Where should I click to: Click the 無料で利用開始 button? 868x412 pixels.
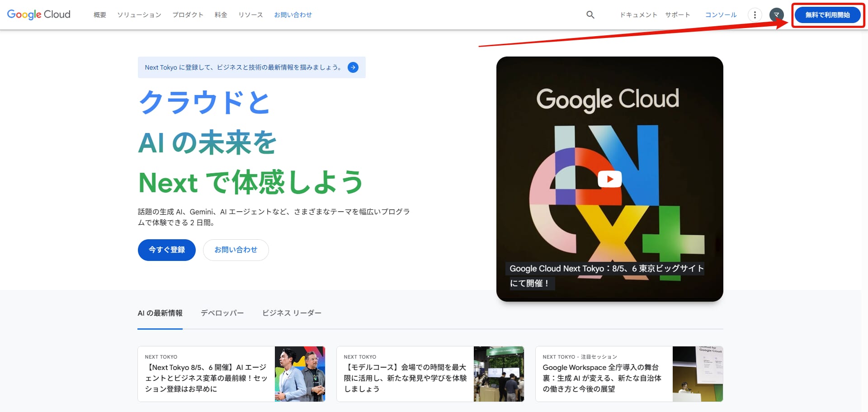(827, 15)
